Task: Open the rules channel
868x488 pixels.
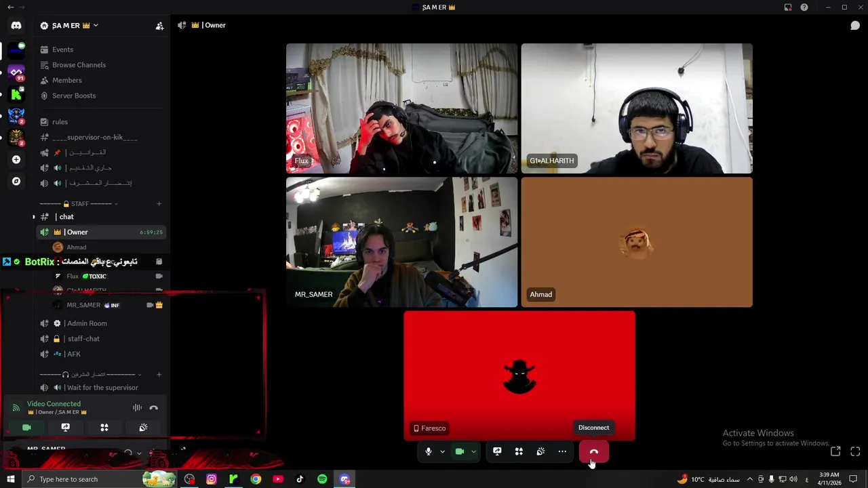Action: point(102,122)
